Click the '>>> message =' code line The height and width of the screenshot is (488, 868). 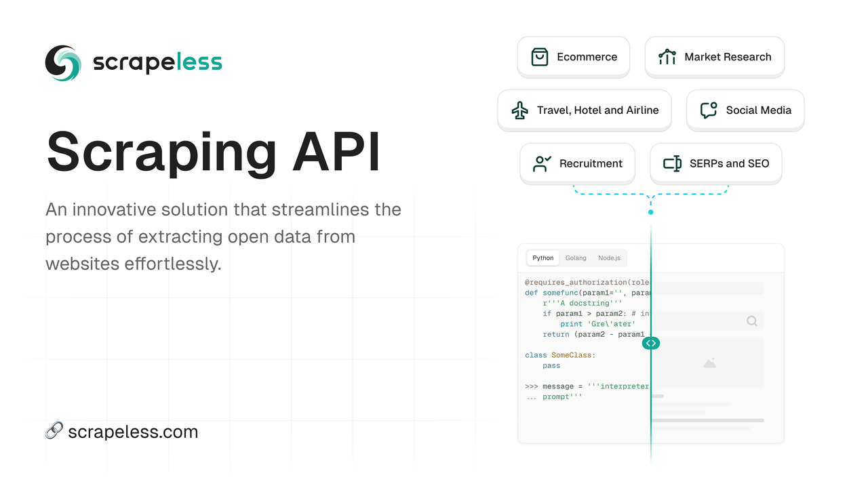click(588, 386)
